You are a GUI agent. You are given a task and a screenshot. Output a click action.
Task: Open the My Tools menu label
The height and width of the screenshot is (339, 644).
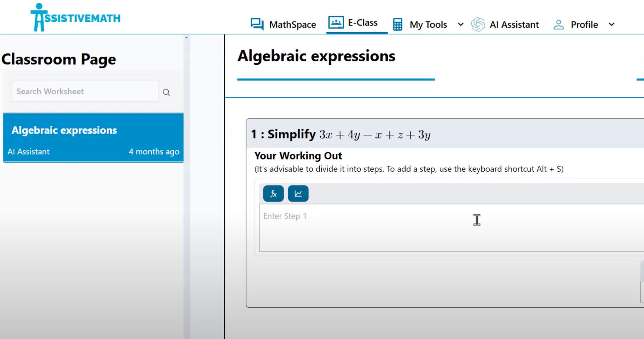428,24
